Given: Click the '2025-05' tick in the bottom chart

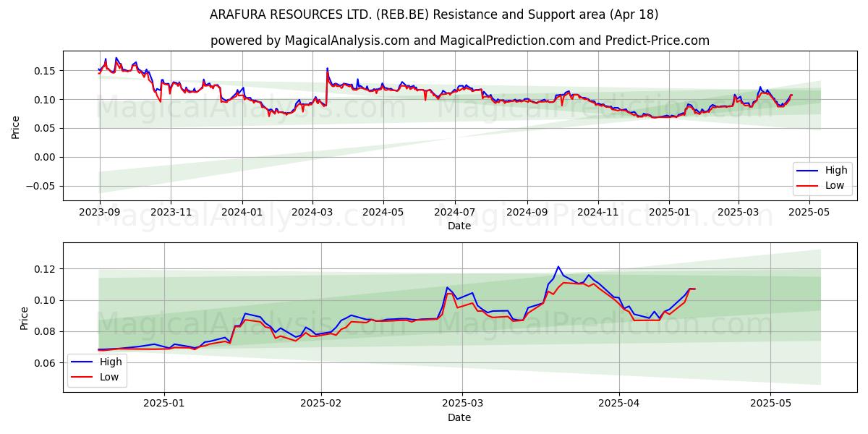Looking at the screenshot, I should click(771, 403).
